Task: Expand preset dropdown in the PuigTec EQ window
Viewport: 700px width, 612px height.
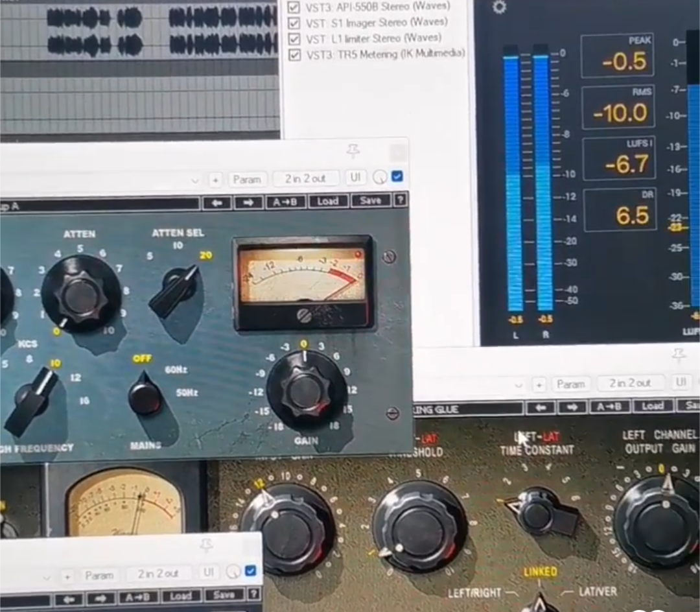Action: 195,180
